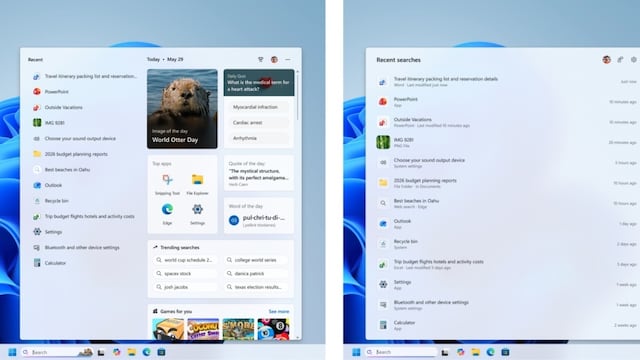Open the profile avatar in left panel header

click(274, 60)
